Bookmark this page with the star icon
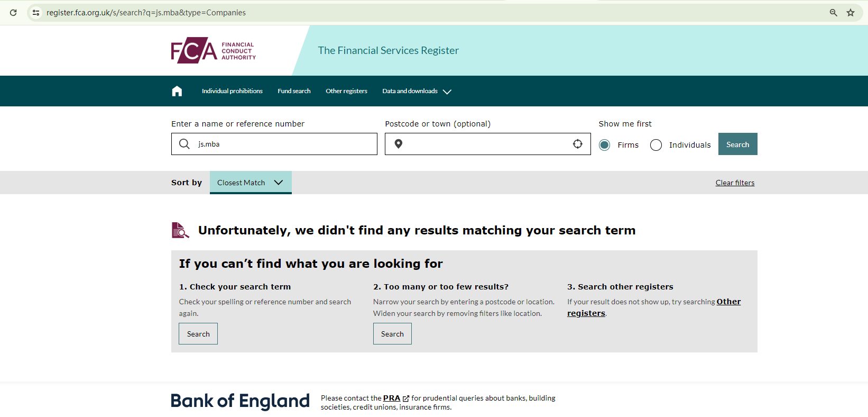868x417 pixels. pos(851,13)
